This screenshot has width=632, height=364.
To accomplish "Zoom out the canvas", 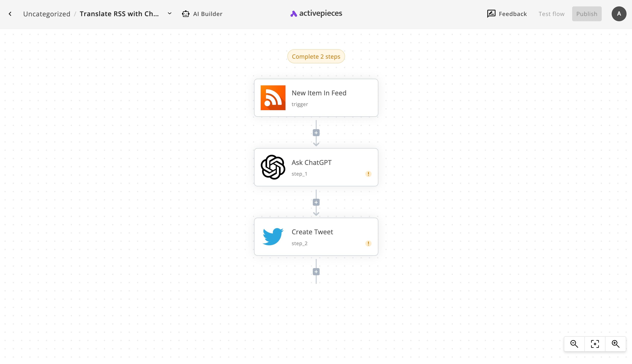I will pyautogui.click(x=574, y=344).
